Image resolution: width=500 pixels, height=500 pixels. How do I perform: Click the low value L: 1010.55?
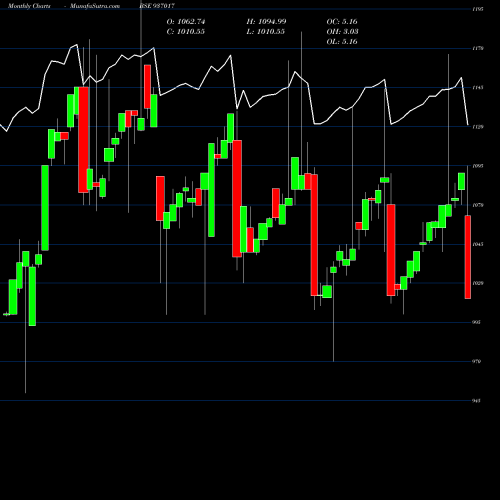click(266, 32)
